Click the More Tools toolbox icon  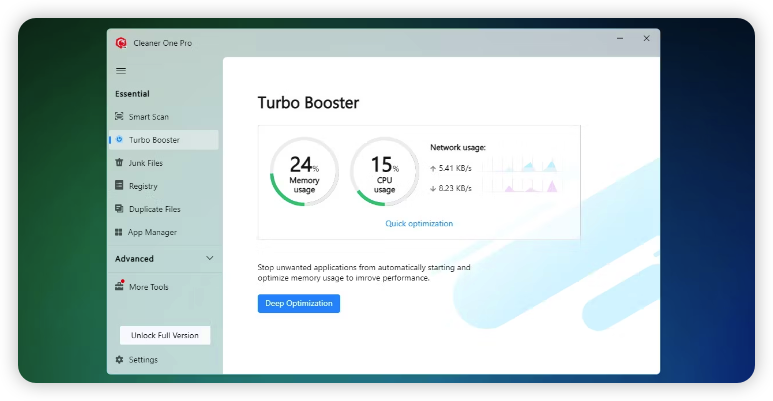pyautogui.click(x=119, y=286)
